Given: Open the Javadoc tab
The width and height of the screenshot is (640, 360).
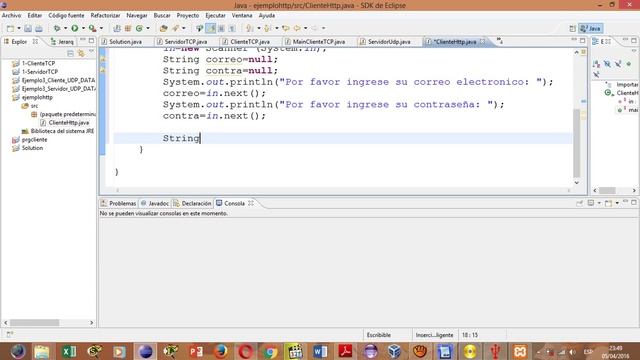Looking at the screenshot, I should 154,203.
